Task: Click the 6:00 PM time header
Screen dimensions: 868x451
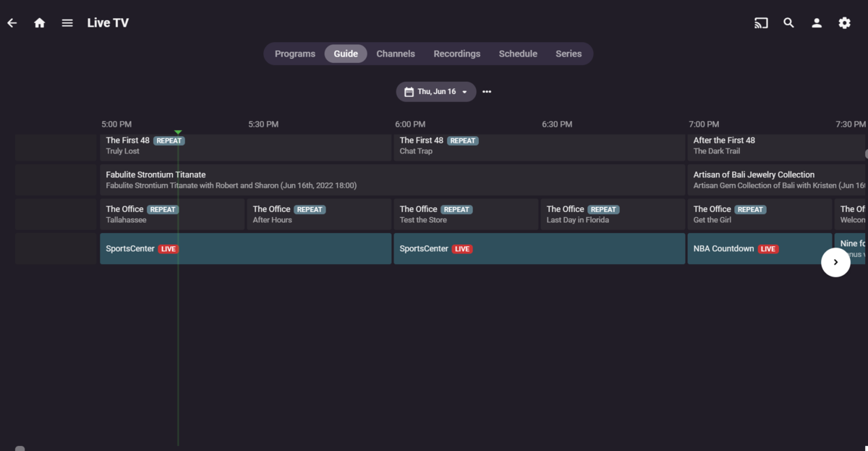Action: coord(410,125)
